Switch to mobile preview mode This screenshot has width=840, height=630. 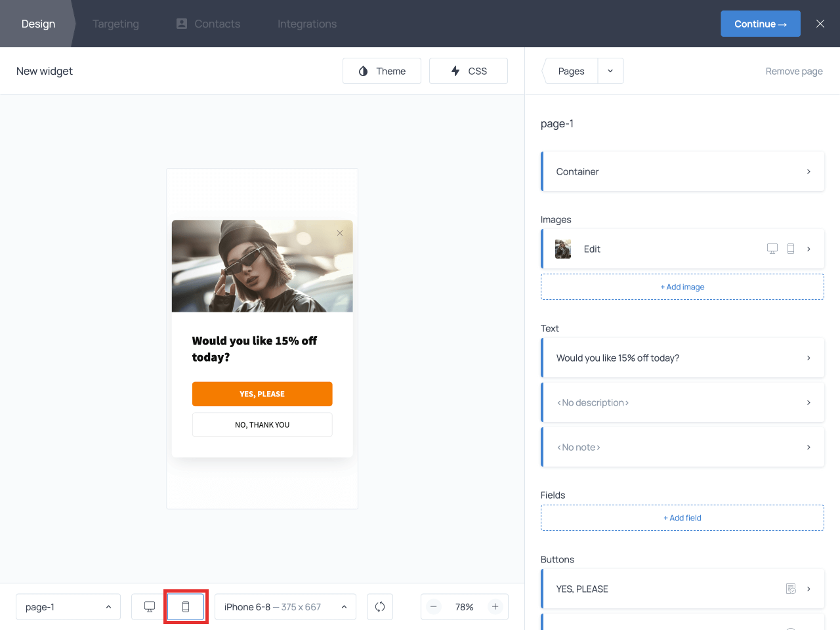click(186, 607)
